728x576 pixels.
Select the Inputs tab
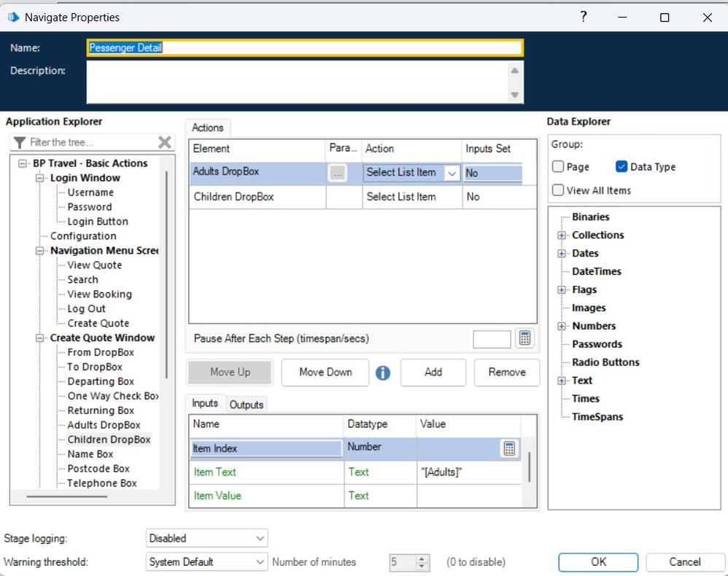click(205, 403)
